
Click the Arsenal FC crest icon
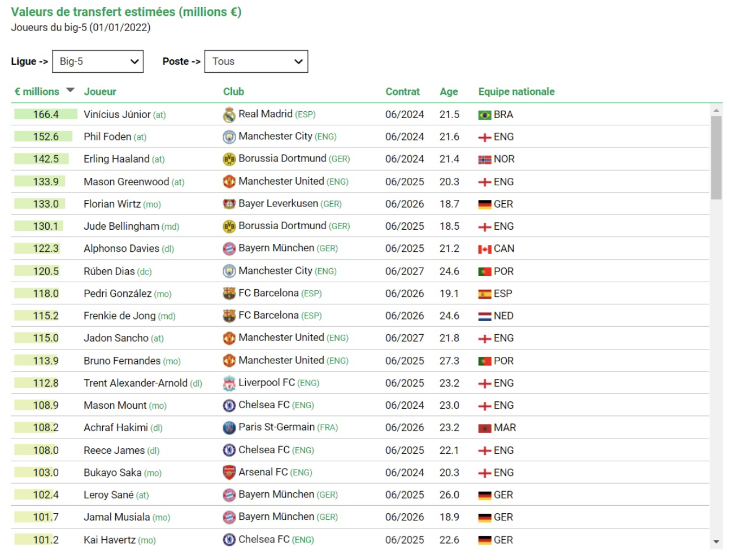229,473
